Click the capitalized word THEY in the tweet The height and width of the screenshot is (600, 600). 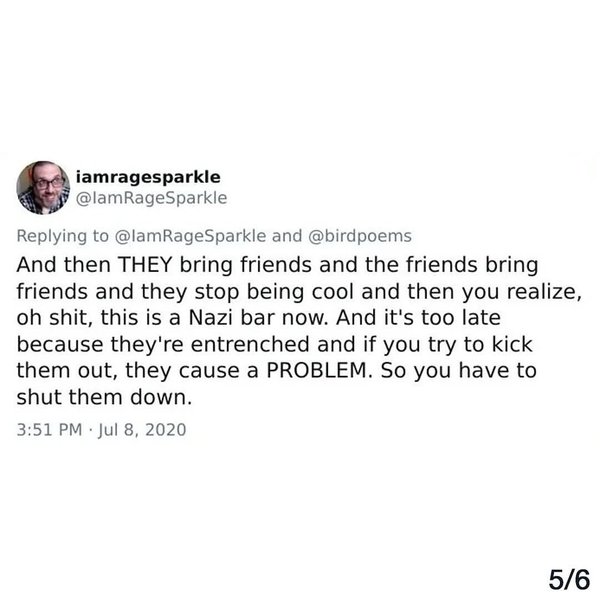click(x=145, y=265)
